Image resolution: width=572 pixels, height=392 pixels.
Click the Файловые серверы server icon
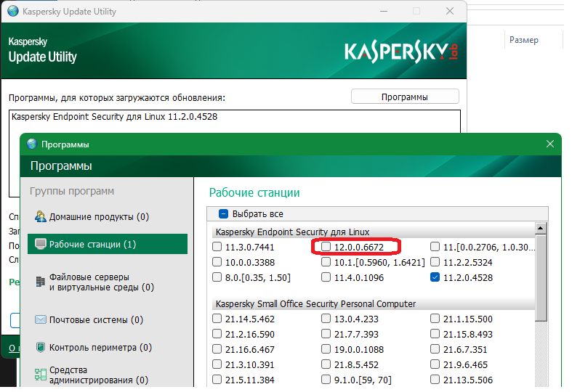(x=41, y=282)
